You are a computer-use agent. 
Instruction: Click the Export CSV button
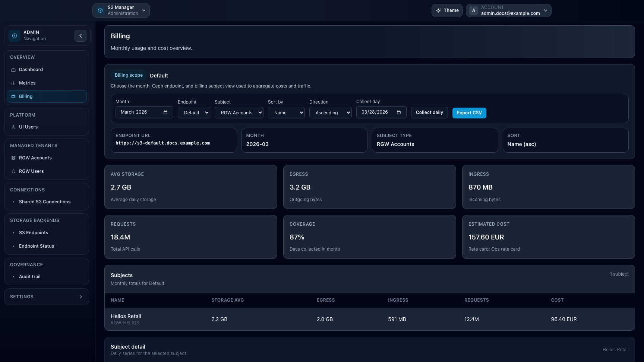[469, 112]
